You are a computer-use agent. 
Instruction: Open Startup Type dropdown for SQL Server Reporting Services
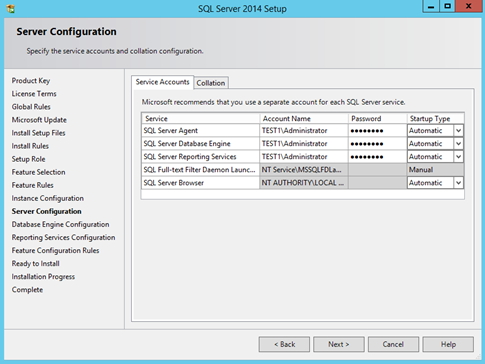458,156
